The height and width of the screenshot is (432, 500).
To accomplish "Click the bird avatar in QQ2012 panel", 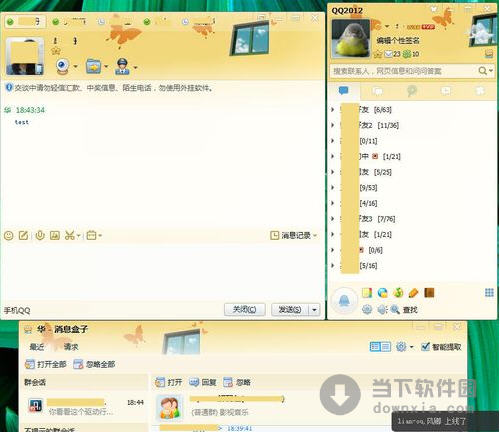I will (351, 39).
